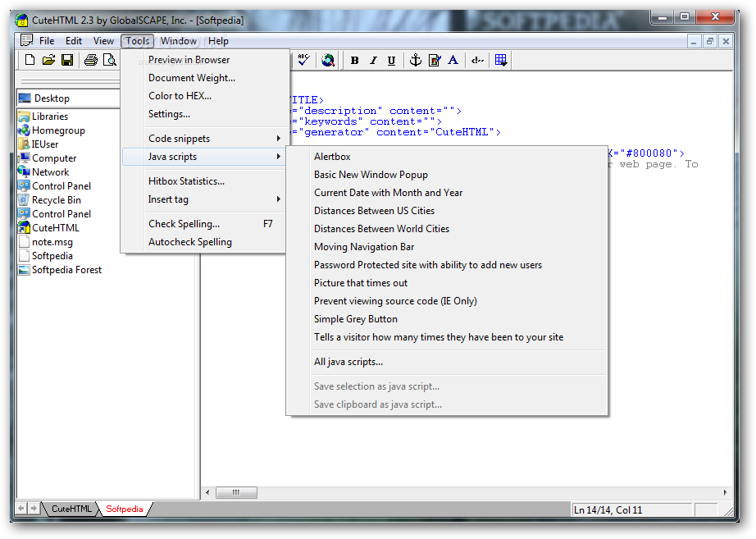Choose Current Date with Month and Year

coord(446,193)
